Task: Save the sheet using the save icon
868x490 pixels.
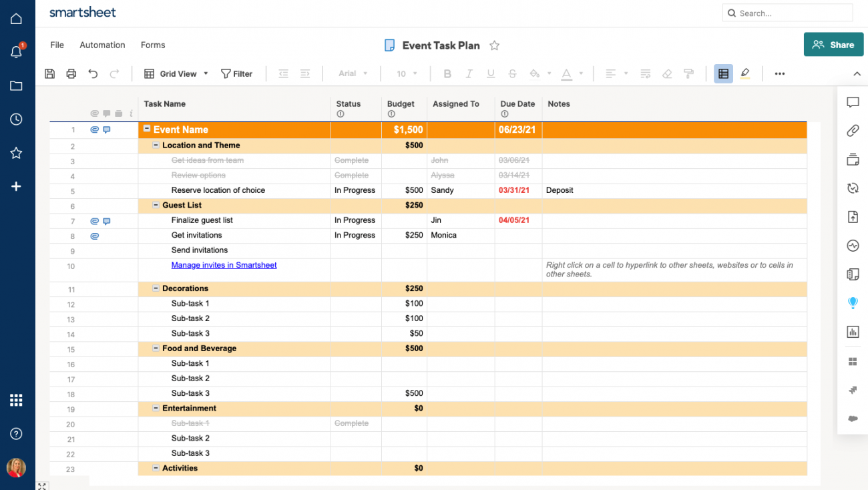Action: pyautogui.click(x=49, y=73)
